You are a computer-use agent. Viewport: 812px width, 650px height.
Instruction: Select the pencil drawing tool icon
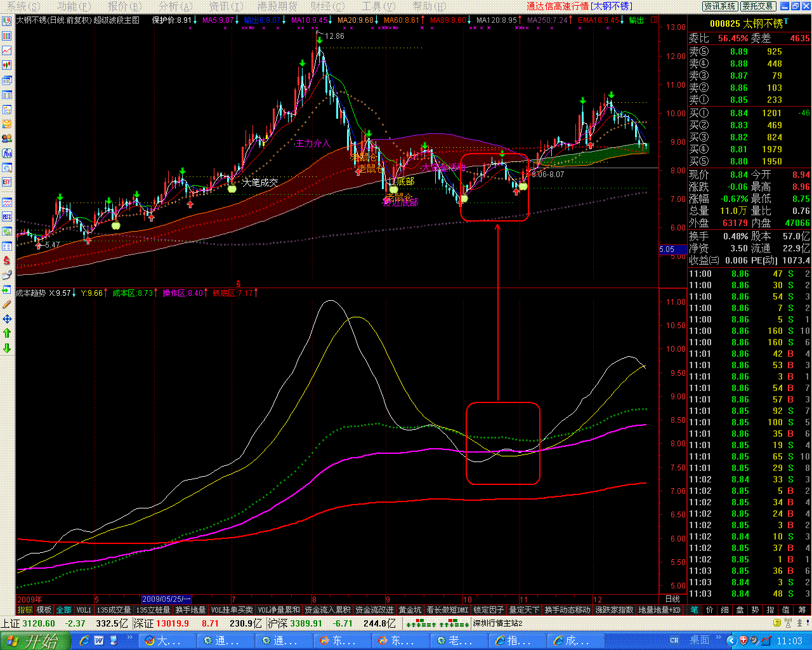pyautogui.click(x=7, y=304)
